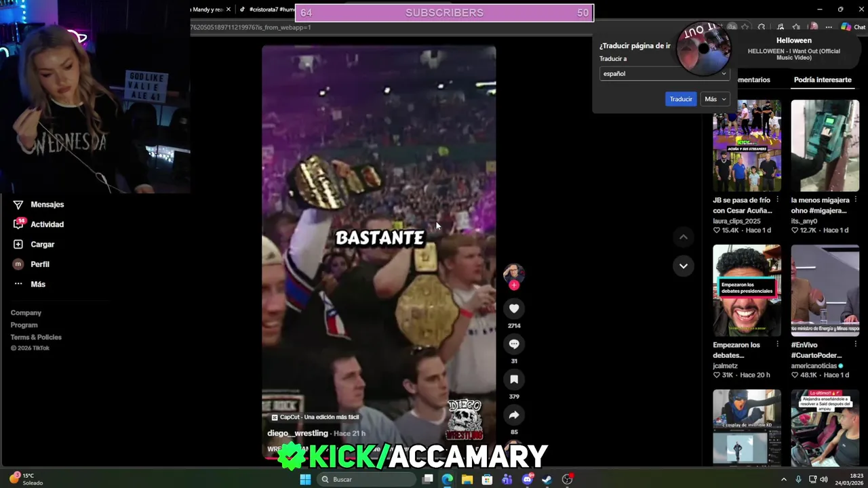Open Task View on the taskbar
Screen dimensions: 868x488
click(428, 479)
